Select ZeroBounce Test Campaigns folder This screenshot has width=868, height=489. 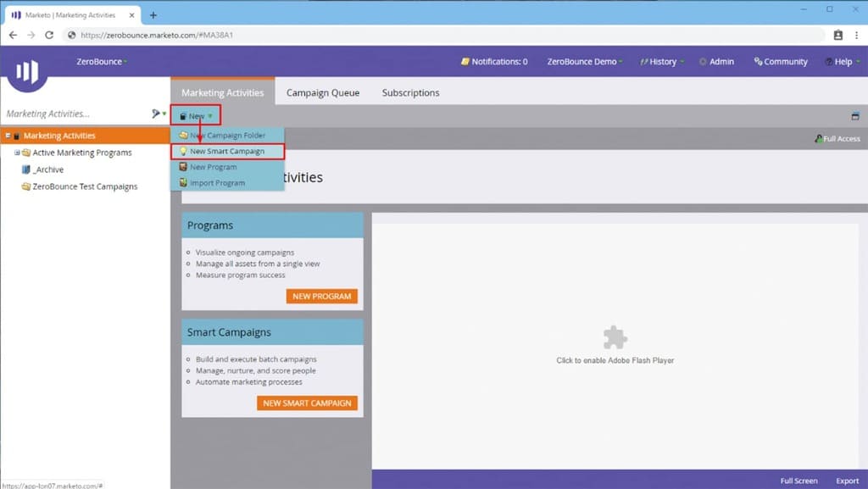pyautogui.click(x=85, y=187)
